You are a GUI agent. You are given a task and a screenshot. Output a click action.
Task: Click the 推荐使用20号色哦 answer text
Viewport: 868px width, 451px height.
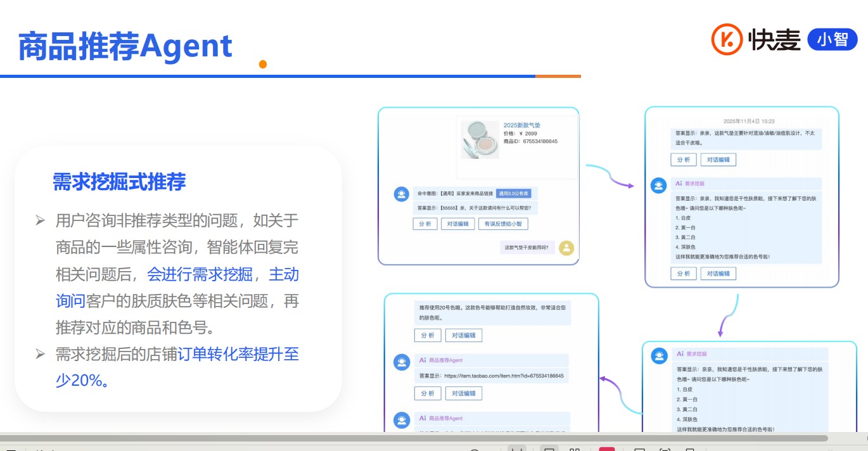point(494,313)
